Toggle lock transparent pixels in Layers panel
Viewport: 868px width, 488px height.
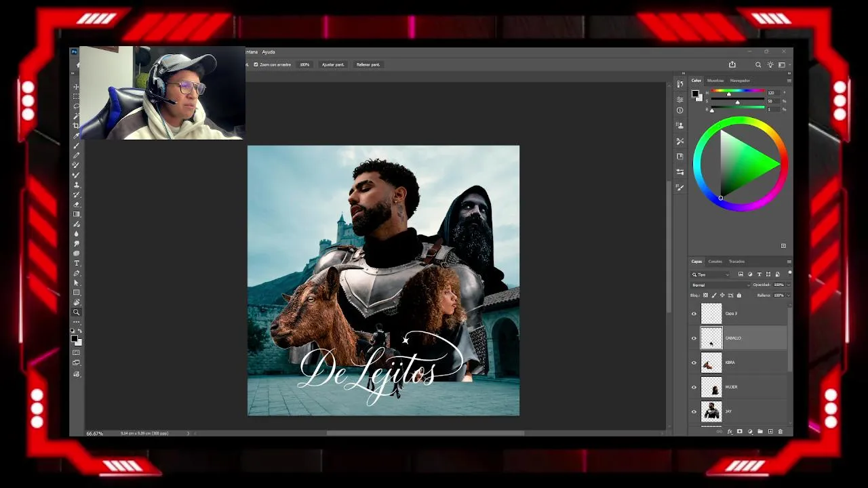pyautogui.click(x=705, y=296)
